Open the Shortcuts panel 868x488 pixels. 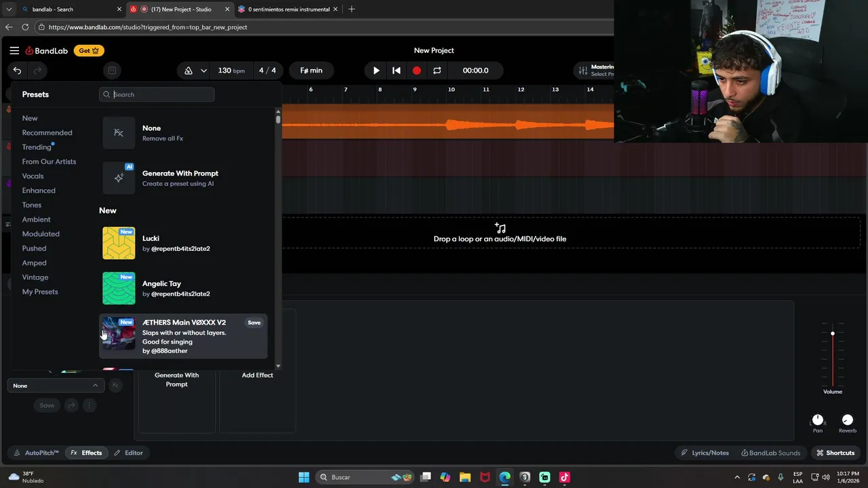pyautogui.click(x=835, y=453)
